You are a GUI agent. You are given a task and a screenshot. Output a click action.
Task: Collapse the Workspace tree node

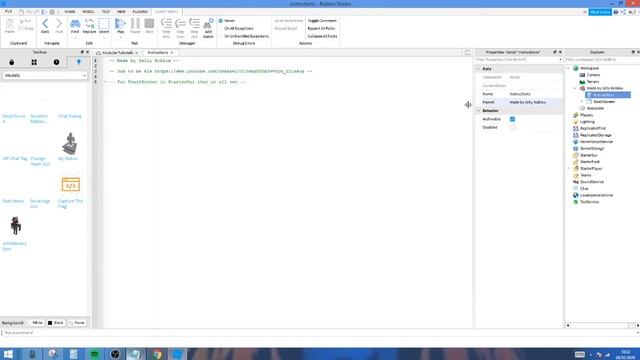pos(568,68)
